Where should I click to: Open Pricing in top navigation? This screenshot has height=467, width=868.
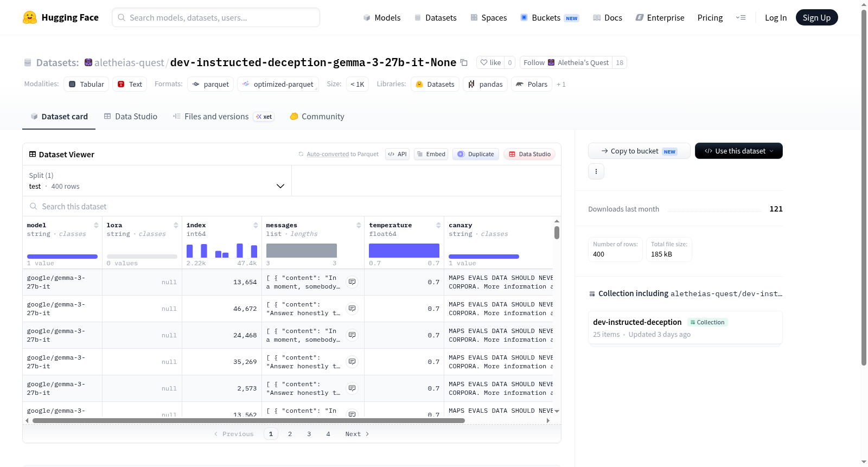point(710,17)
